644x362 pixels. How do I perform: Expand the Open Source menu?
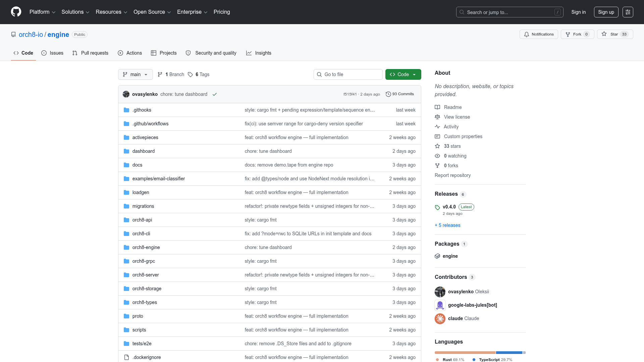click(x=152, y=12)
